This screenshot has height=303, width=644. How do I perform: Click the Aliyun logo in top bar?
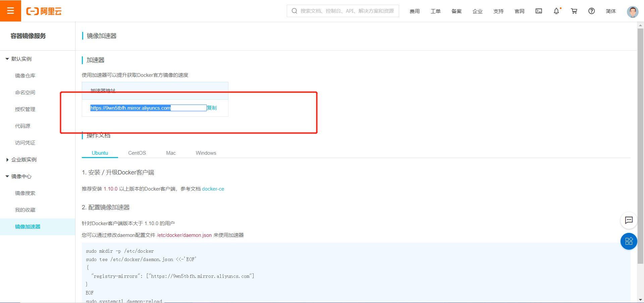(44, 10)
